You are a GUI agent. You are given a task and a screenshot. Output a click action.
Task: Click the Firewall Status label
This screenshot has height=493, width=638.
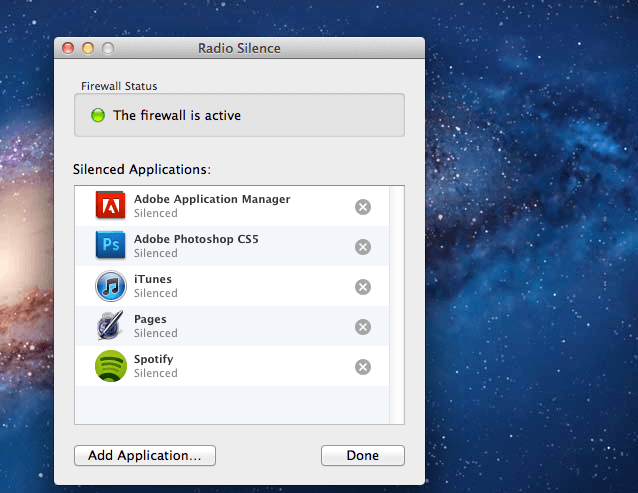pos(119,86)
